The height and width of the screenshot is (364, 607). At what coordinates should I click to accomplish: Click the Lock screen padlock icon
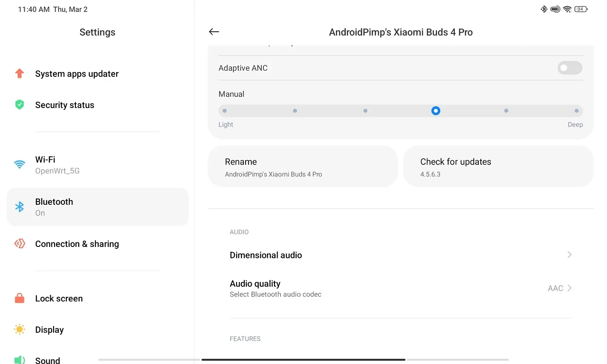[x=19, y=298]
